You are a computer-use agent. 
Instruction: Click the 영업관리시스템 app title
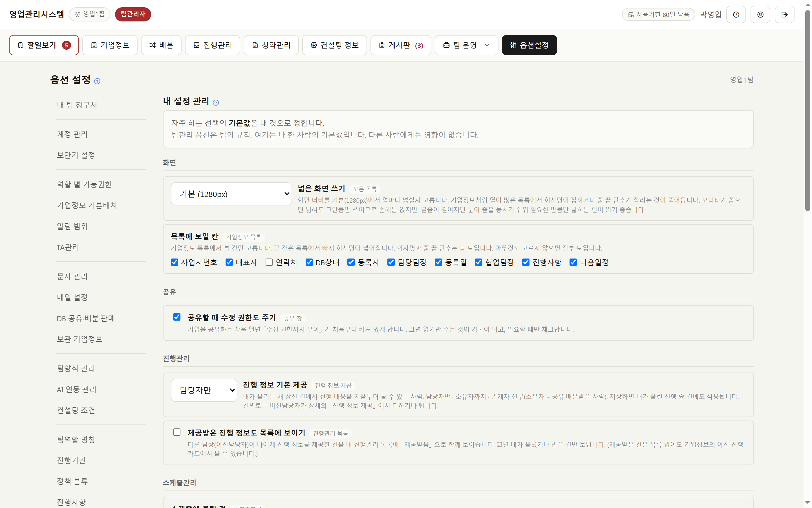[x=37, y=14]
